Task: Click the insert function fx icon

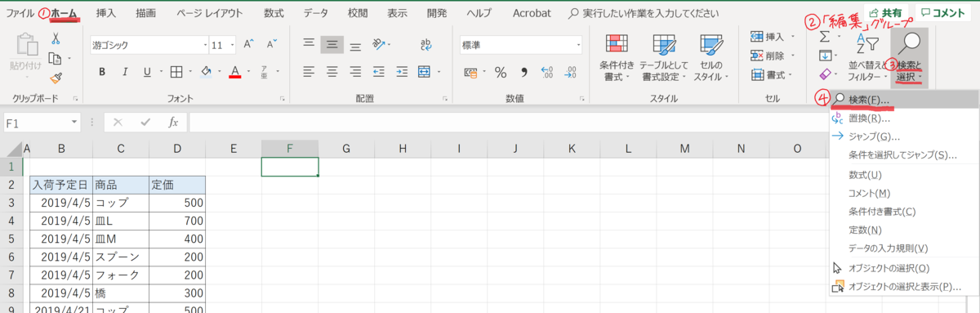Action: pyautogui.click(x=173, y=122)
